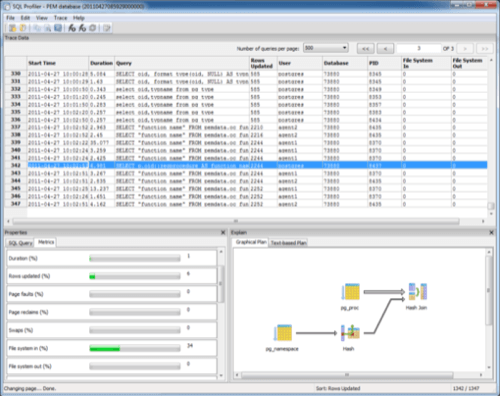The height and width of the screenshot is (396, 500).
Task: Click the grayed-out copy toolbar icon
Action: 37,28
